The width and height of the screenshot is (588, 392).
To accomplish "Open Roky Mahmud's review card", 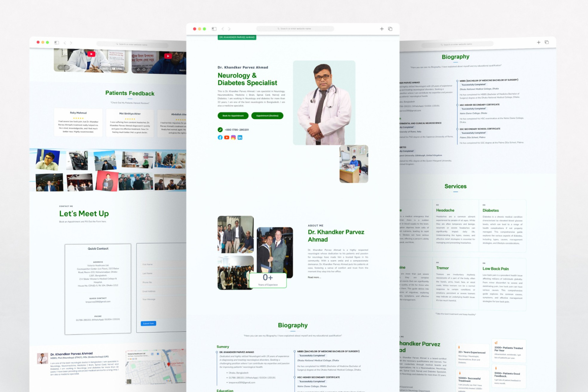I will click(x=78, y=122).
